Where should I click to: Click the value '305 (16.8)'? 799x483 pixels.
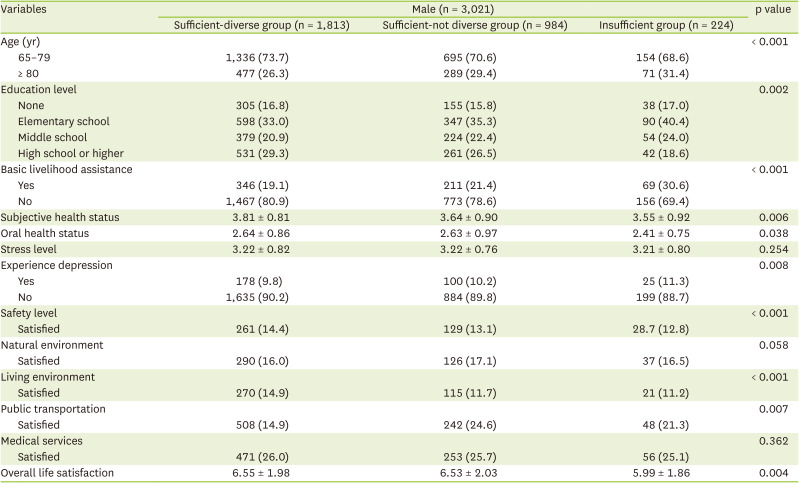click(262, 105)
